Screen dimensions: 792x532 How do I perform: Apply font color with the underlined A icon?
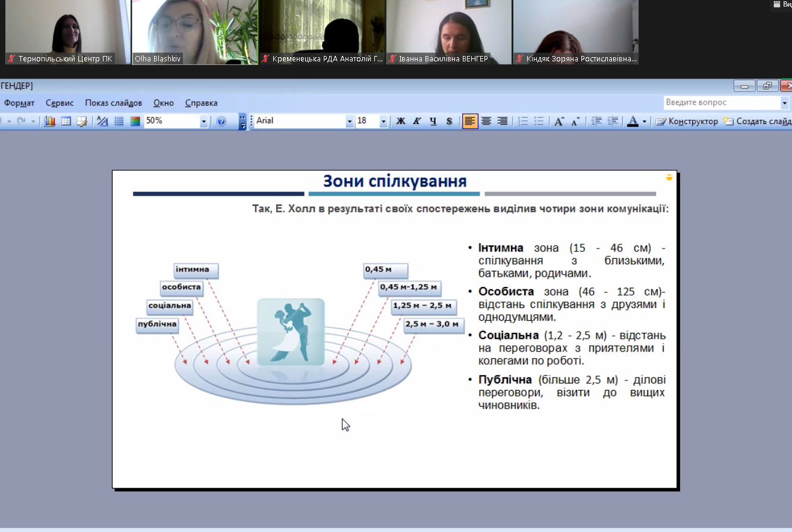pos(633,121)
